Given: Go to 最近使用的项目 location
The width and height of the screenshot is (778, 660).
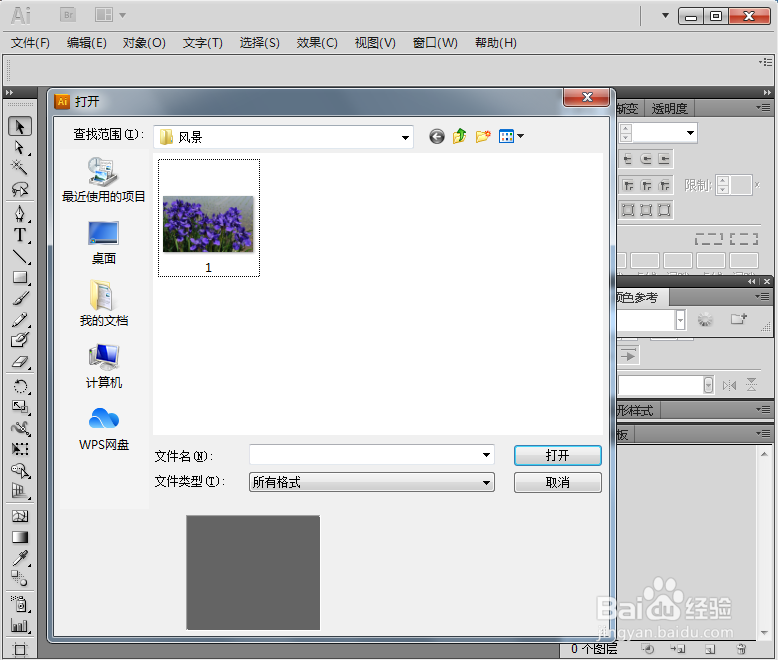Looking at the screenshot, I should pos(103,180).
